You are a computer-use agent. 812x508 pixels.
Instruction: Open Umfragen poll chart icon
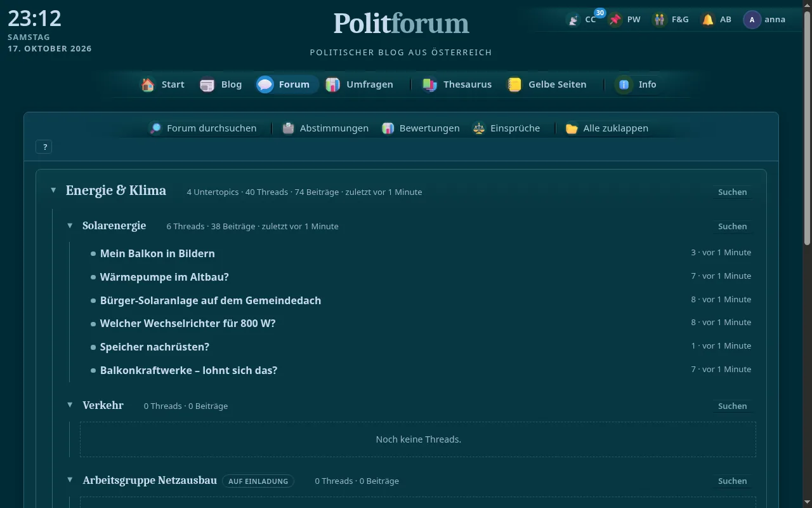coord(332,84)
